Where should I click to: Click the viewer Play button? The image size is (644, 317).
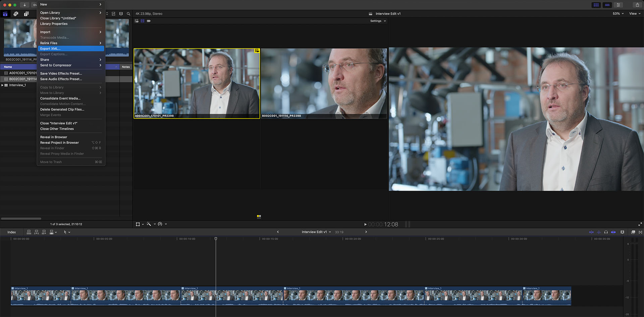click(x=365, y=225)
